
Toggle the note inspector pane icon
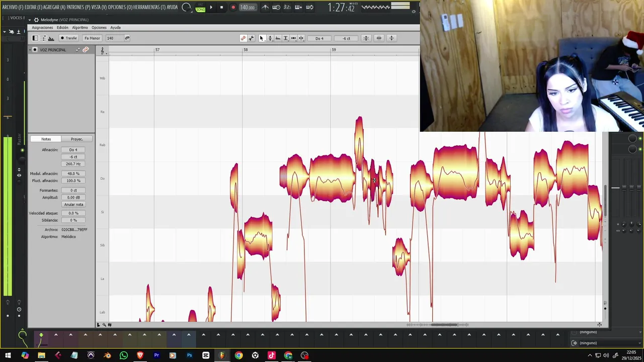coord(43,38)
